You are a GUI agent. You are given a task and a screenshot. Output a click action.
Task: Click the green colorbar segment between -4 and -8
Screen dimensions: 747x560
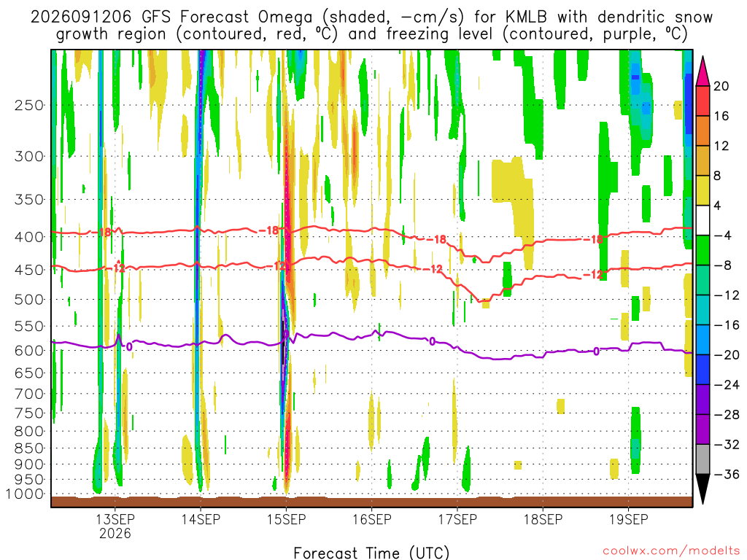coord(703,251)
